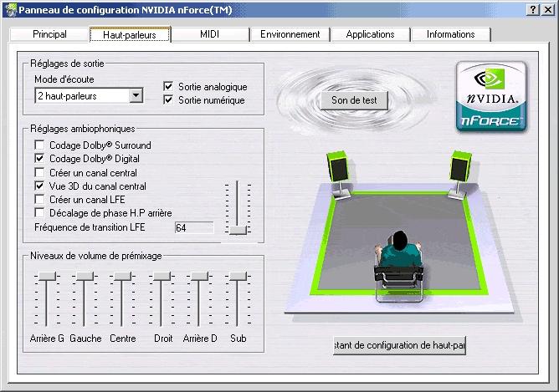Image resolution: width=559 pixels, height=392 pixels.
Task: Uncheck Sortie analogique
Action: [x=168, y=87]
